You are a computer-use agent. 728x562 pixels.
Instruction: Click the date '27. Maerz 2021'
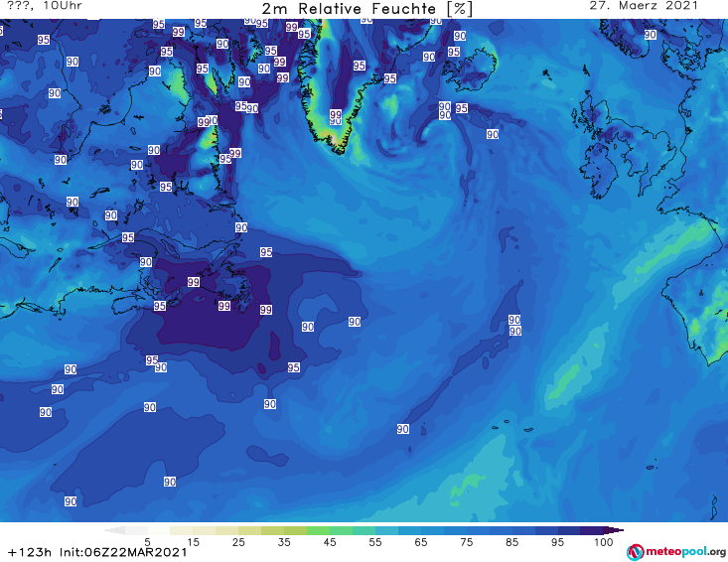(644, 6)
